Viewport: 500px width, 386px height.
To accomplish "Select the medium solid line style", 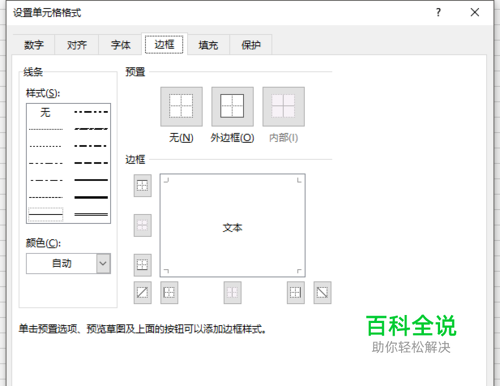I will tap(91, 180).
